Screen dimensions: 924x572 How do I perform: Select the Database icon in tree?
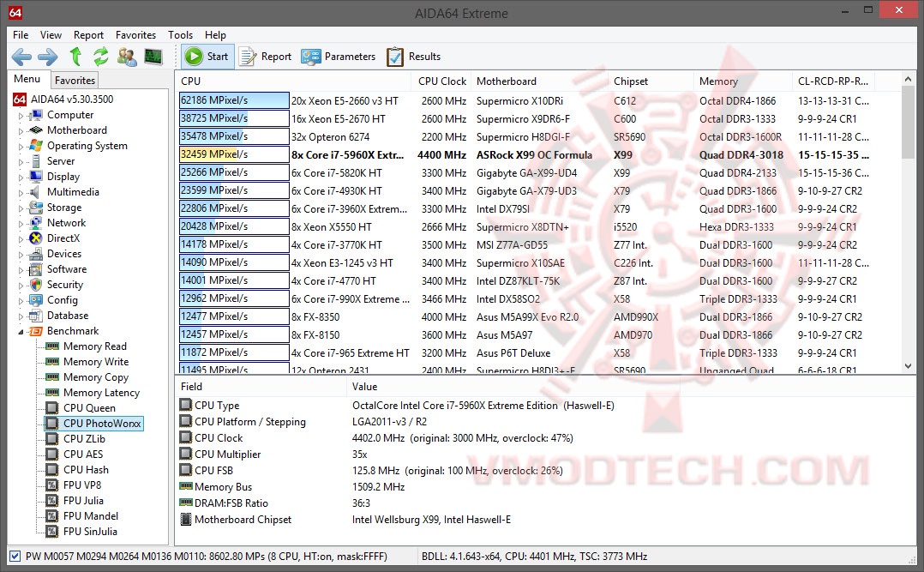pos(36,316)
